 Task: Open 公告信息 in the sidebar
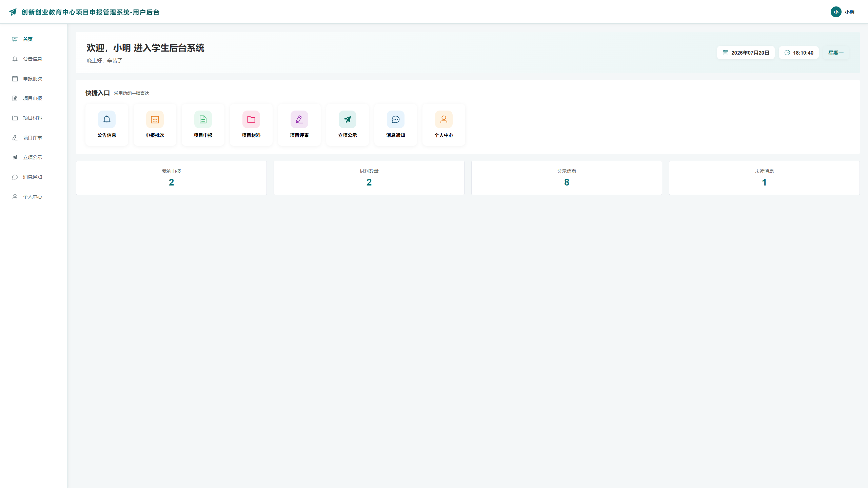point(34,59)
